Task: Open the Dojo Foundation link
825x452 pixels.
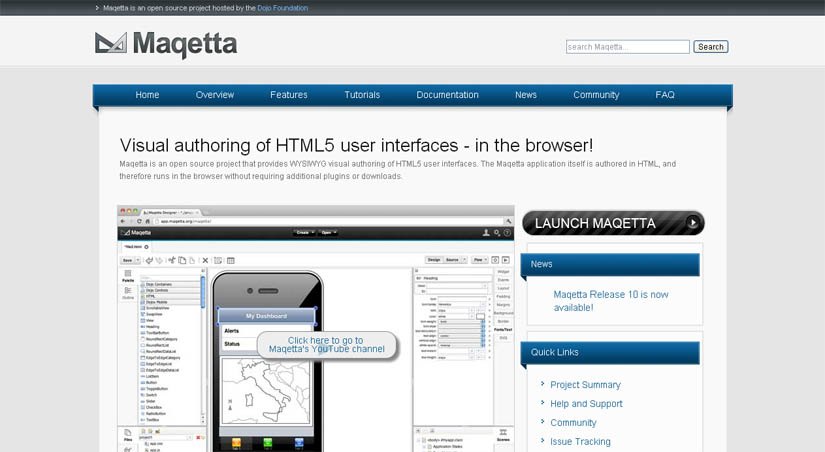Action: point(283,8)
